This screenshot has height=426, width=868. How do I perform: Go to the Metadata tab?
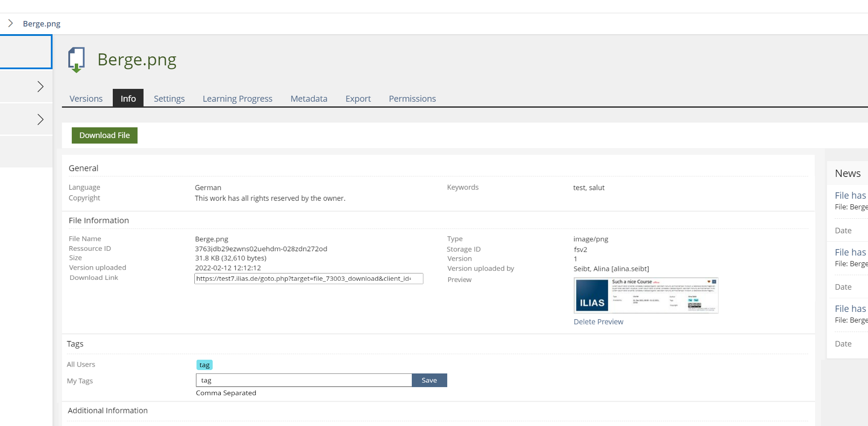[308, 99]
